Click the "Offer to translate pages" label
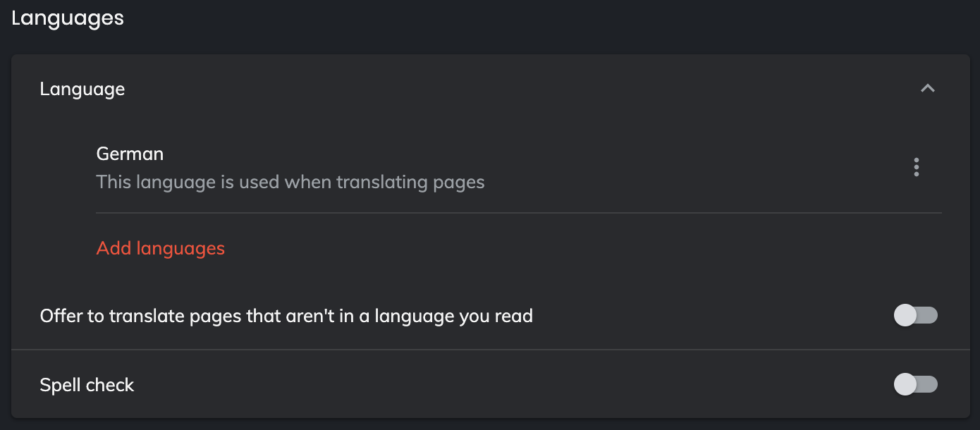Screen dimensions: 980x430 coord(286,316)
